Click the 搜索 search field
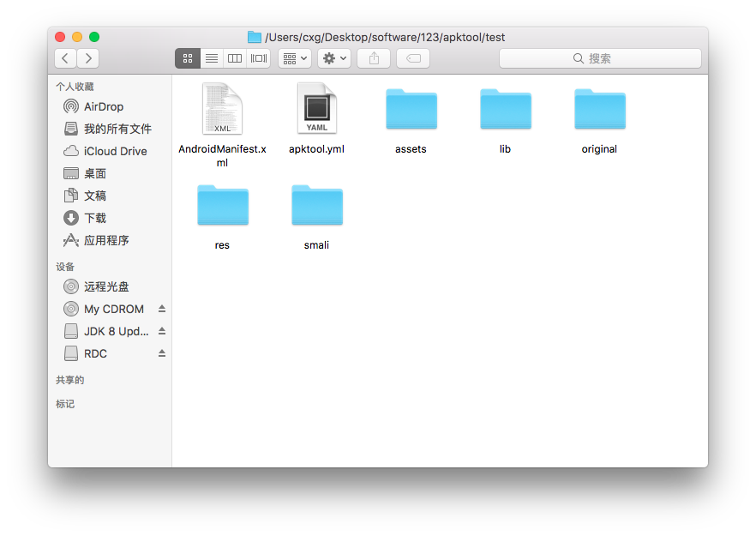Image resolution: width=756 pixels, height=536 pixels. coord(600,58)
